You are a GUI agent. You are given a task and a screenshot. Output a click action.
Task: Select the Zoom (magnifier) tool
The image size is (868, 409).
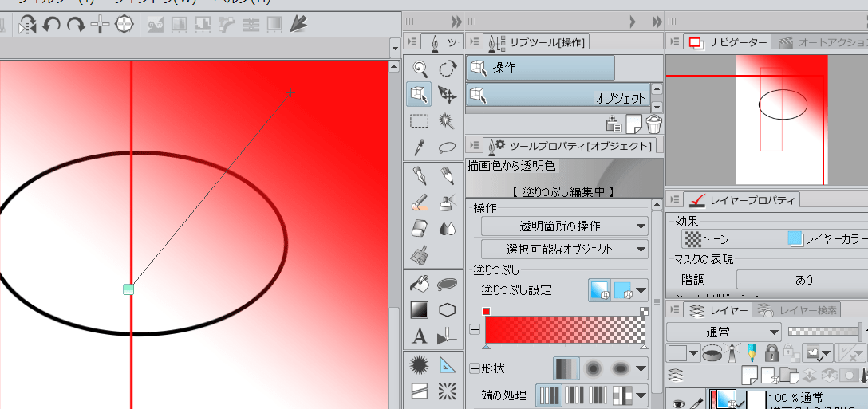coord(420,68)
